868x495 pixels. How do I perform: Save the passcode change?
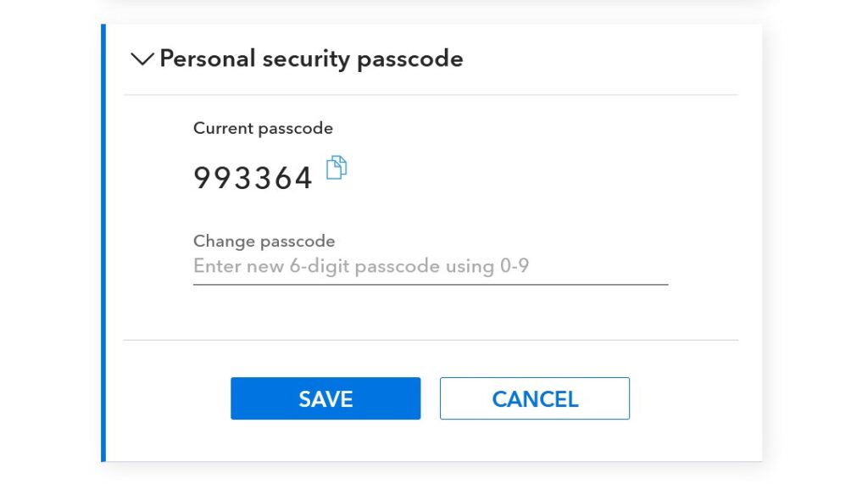pos(325,398)
